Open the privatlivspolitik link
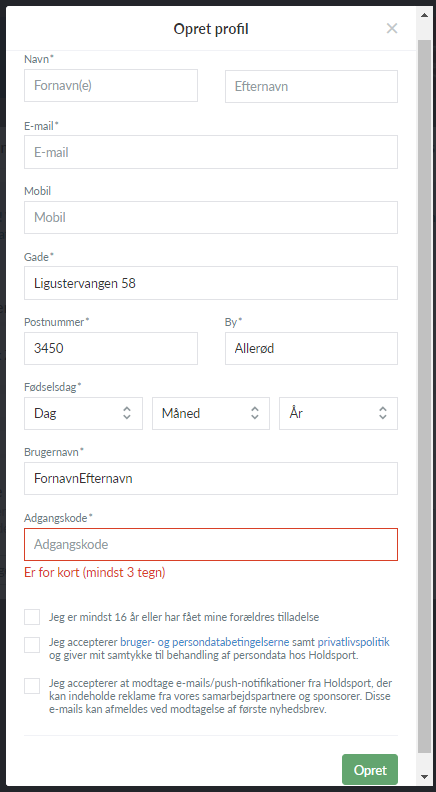Image resolution: width=436 pixels, height=792 pixels. coord(354,642)
